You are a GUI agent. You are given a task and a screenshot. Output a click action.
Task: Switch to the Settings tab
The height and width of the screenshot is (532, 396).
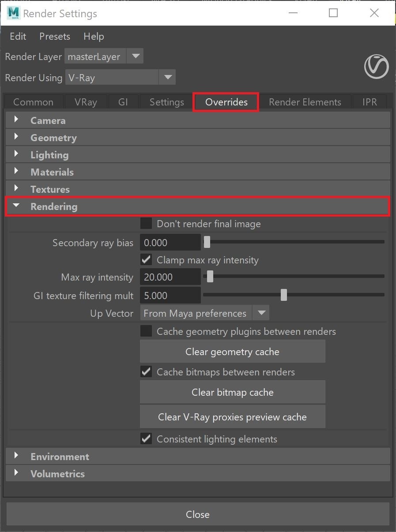167,102
